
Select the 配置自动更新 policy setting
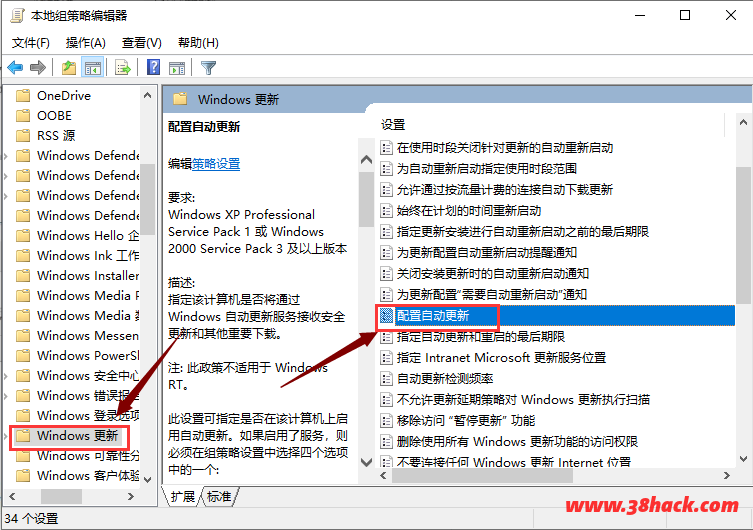(x=432, y=316)
